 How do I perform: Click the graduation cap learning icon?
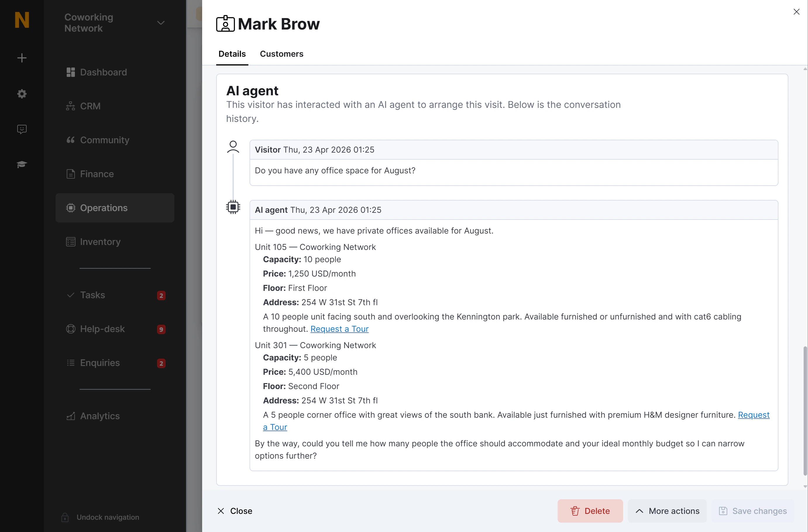coord(22,164)
